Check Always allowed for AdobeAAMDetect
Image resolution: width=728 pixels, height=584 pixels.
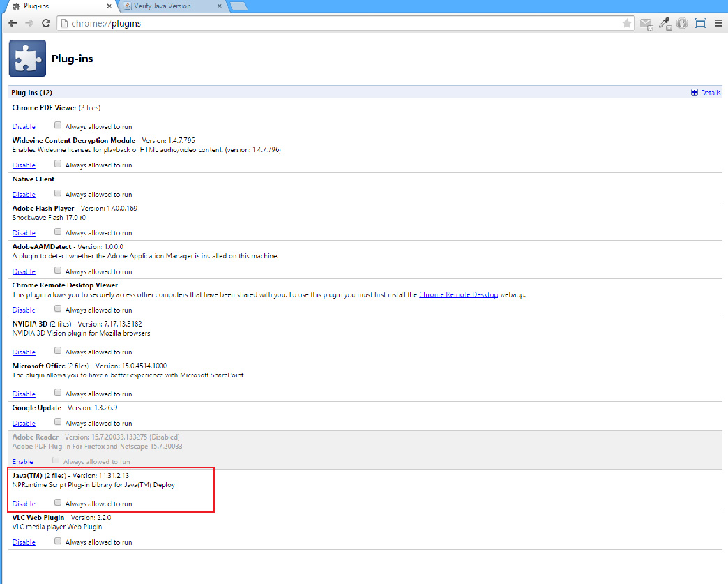tap(58, 270)
